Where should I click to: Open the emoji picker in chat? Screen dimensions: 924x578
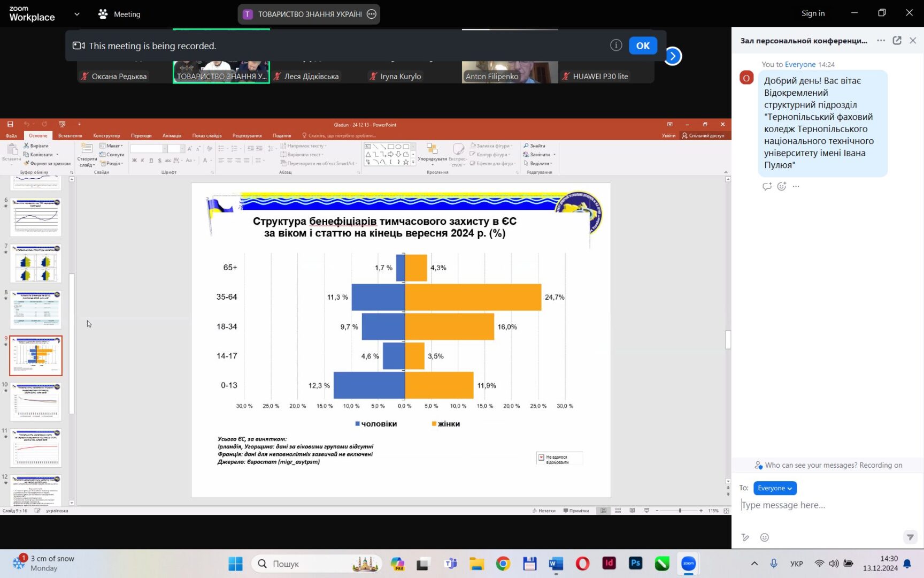(x=765, y=537)
